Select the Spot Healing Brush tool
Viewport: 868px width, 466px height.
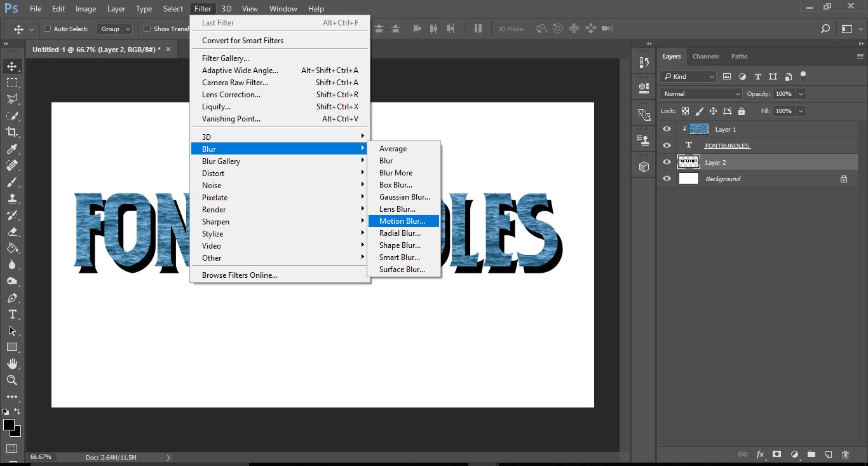12,165
